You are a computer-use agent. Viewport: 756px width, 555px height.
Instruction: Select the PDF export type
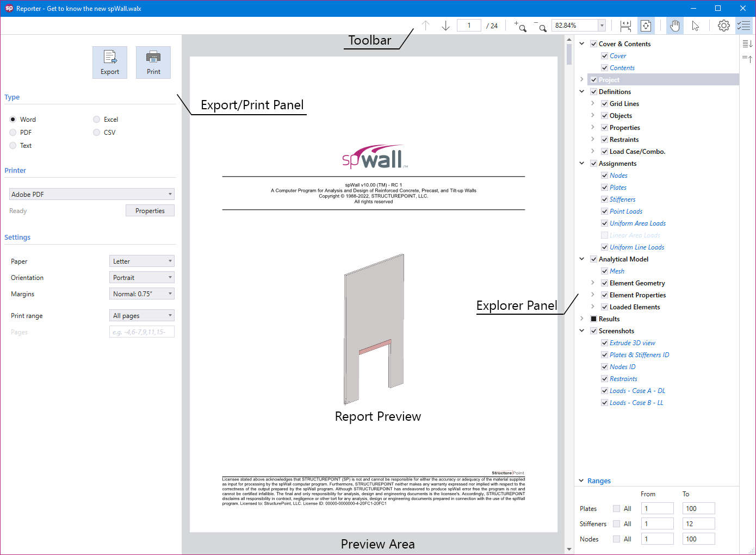point(13,133)
